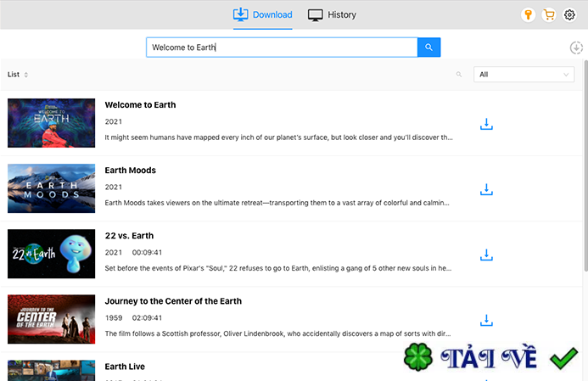
Task: Select the 22 vs. Earth thumbnail
Action: click(51, 255)
